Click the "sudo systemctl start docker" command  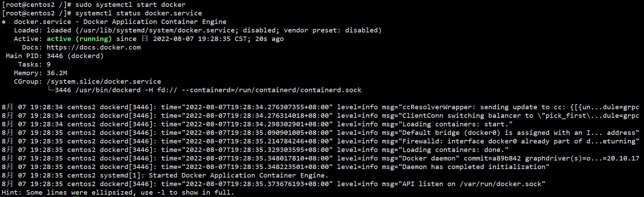pos(131,5)
